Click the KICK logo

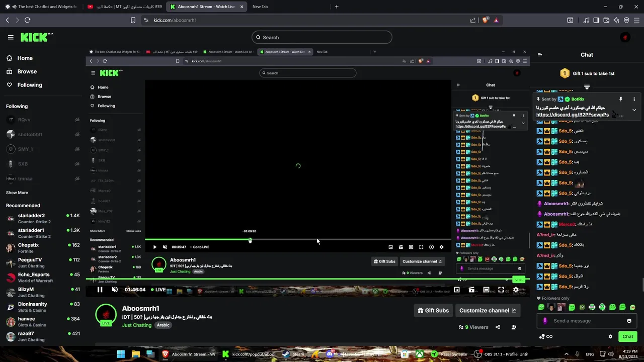[x=37, y=37]
